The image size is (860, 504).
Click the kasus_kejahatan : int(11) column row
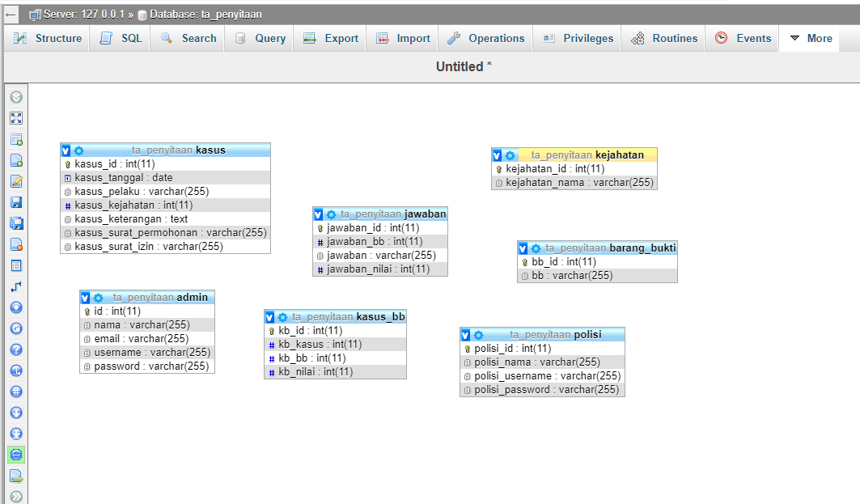[x=165, y=205]
